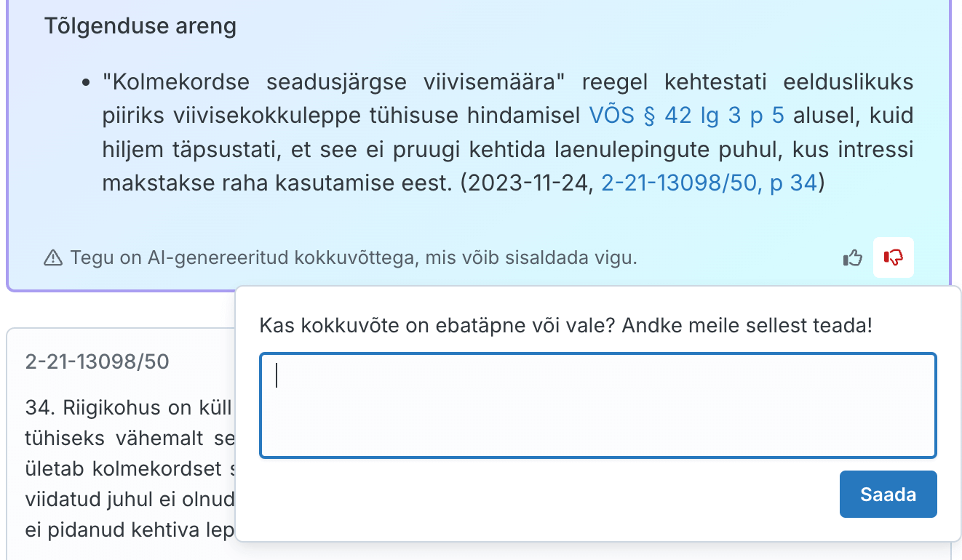Follow the blue VÕS statute hyperlink
This screenshot has width=962, height=560.
point(686,115)
